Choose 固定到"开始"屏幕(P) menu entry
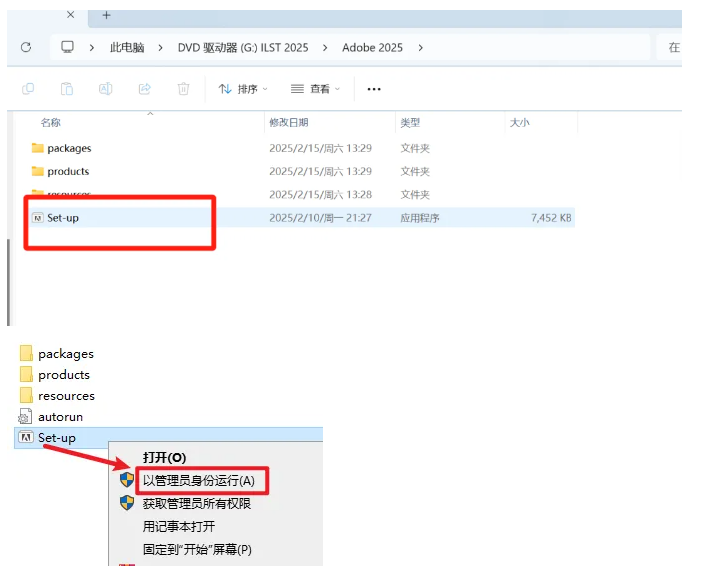 (197, 549)
